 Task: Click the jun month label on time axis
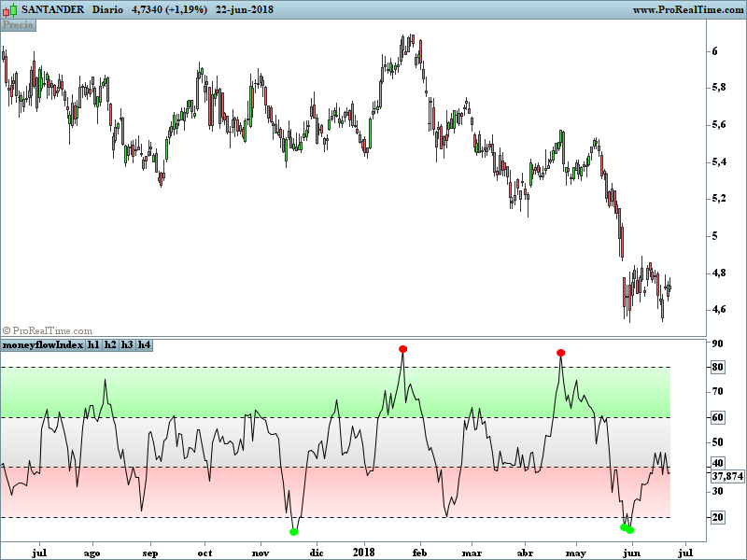632,553
